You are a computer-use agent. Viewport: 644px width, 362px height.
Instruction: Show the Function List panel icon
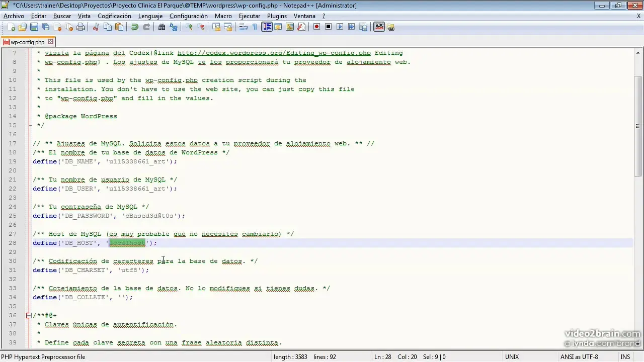point(301,27)
